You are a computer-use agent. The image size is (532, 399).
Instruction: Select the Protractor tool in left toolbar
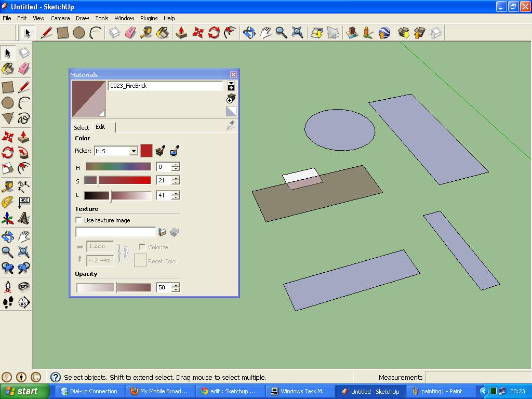click(8, 203)
